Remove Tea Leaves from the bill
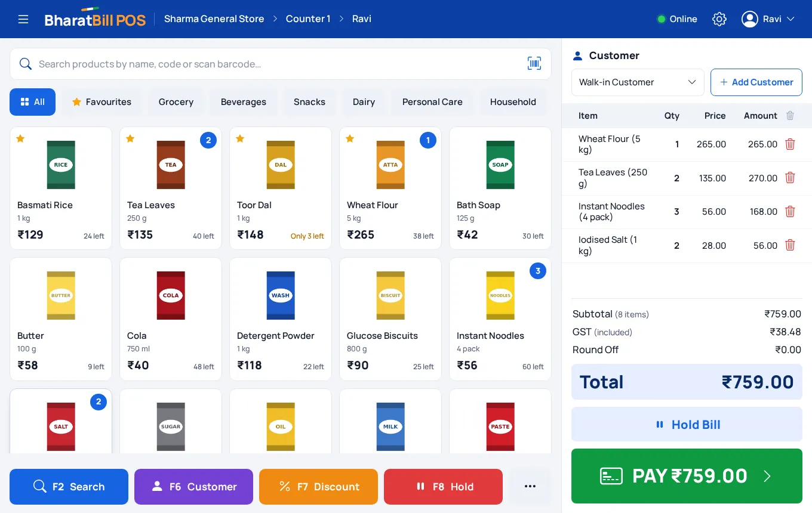 click(x=790, y=178)
